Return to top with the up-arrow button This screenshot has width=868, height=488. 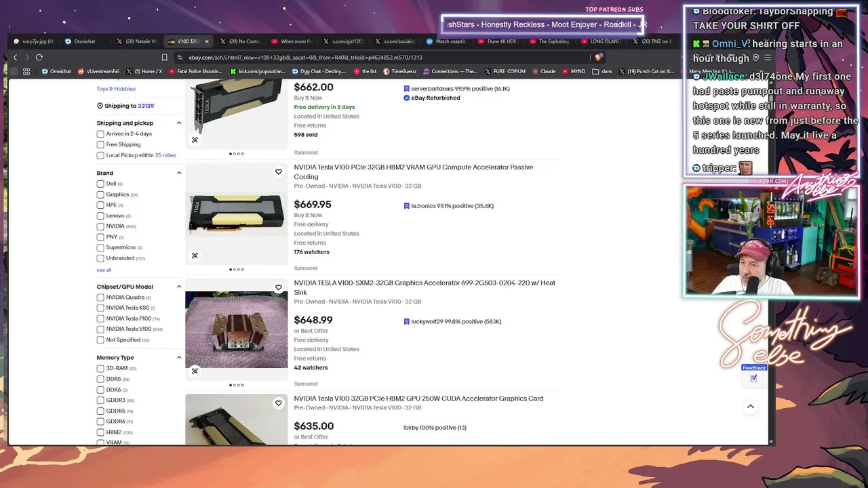(x=751, y=407)
